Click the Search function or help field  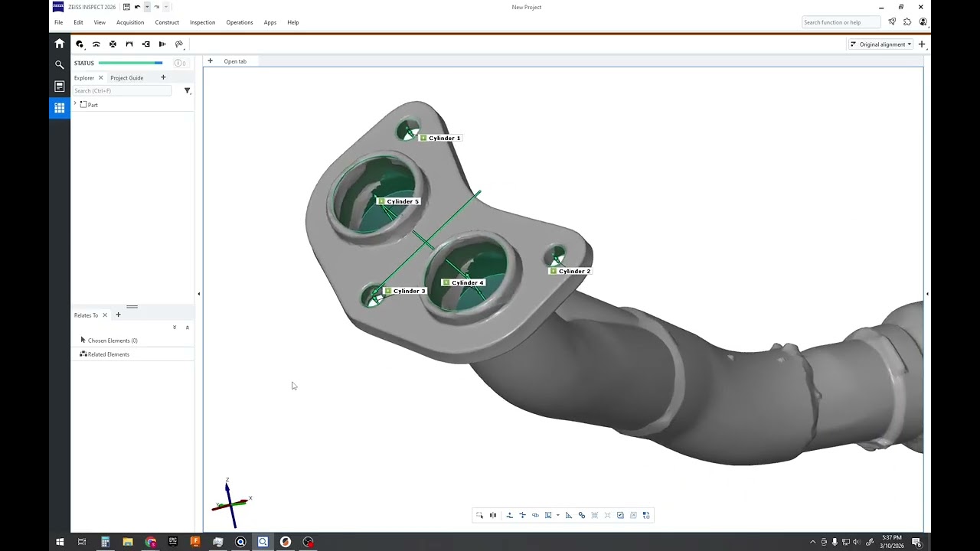[x=841, y=22]
